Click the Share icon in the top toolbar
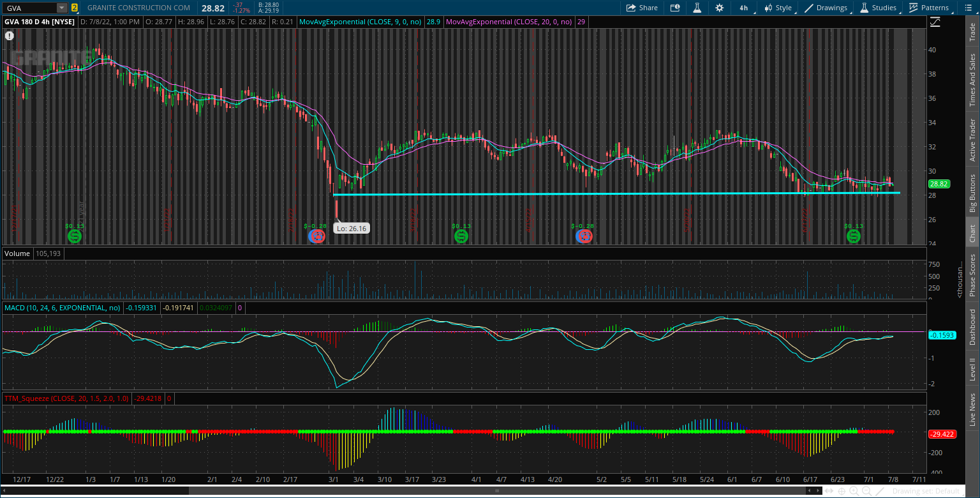The height and width of the screenshot is (498, 980). (x=641, y=8)
